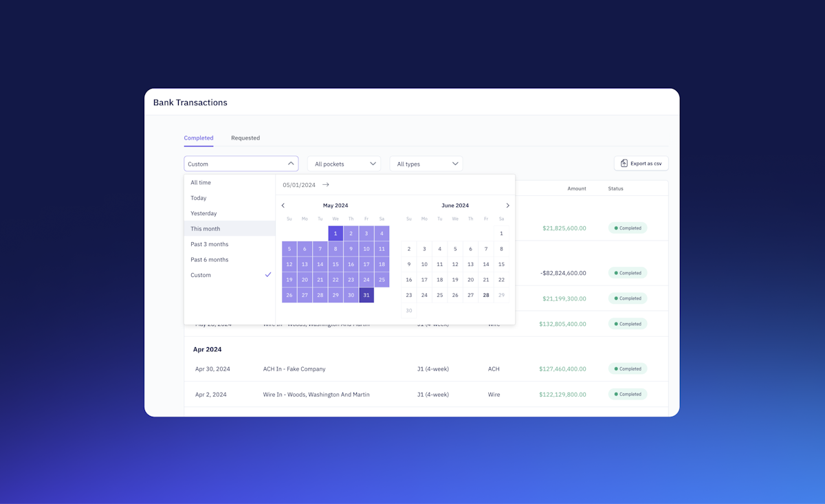
Task: Collapse the Custom date range dropdown
Action: tap(291, 163)
